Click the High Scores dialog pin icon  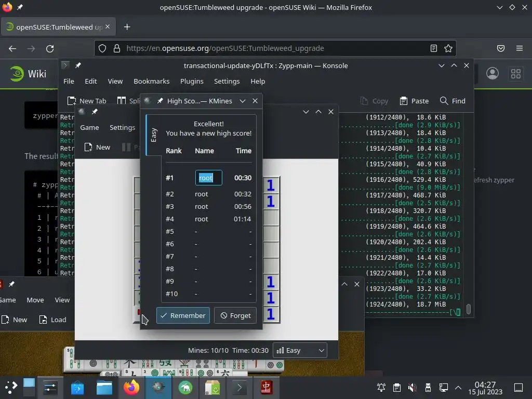coord(160,101)
